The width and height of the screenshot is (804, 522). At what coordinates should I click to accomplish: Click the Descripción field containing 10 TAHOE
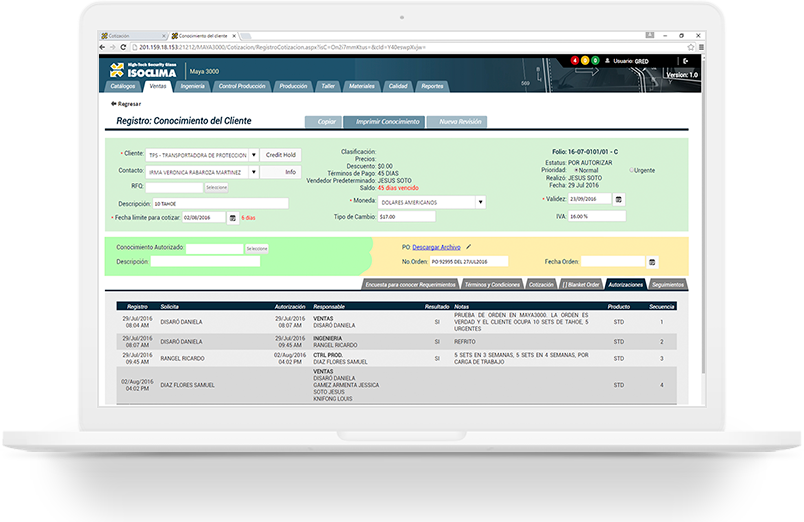220,204
